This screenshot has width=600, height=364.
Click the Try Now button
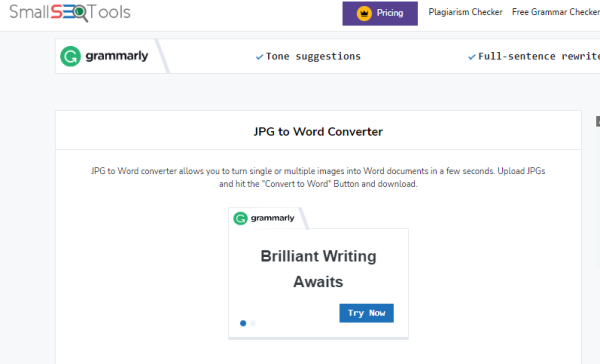point(366,313)
